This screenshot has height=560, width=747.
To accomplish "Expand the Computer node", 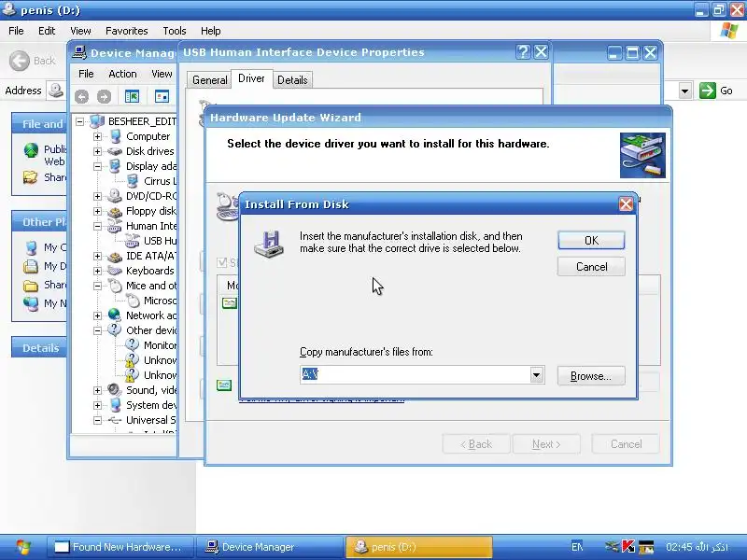I will point(97,136).
